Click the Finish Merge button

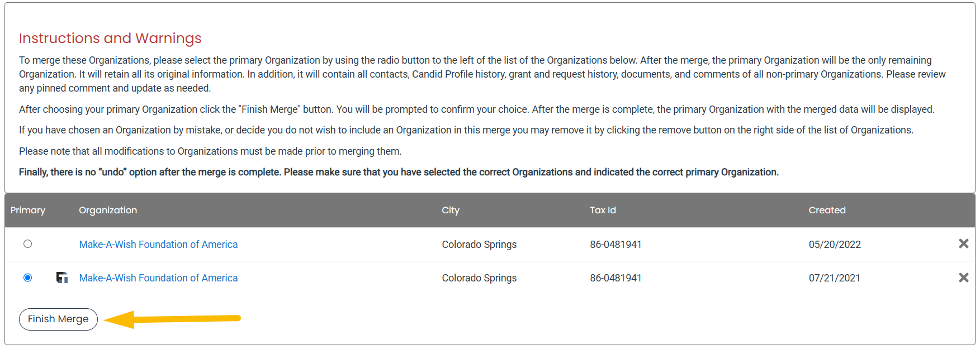58,319
